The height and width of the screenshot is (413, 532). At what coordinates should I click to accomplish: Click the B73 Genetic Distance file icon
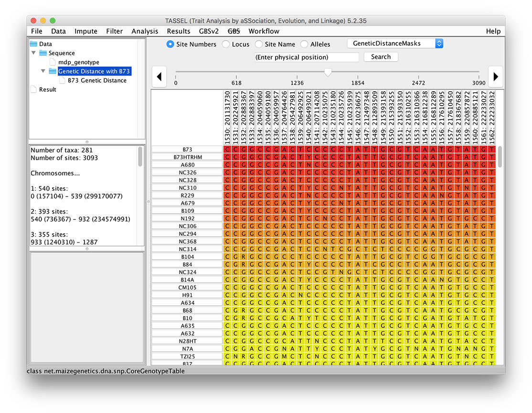click(62, 80)
